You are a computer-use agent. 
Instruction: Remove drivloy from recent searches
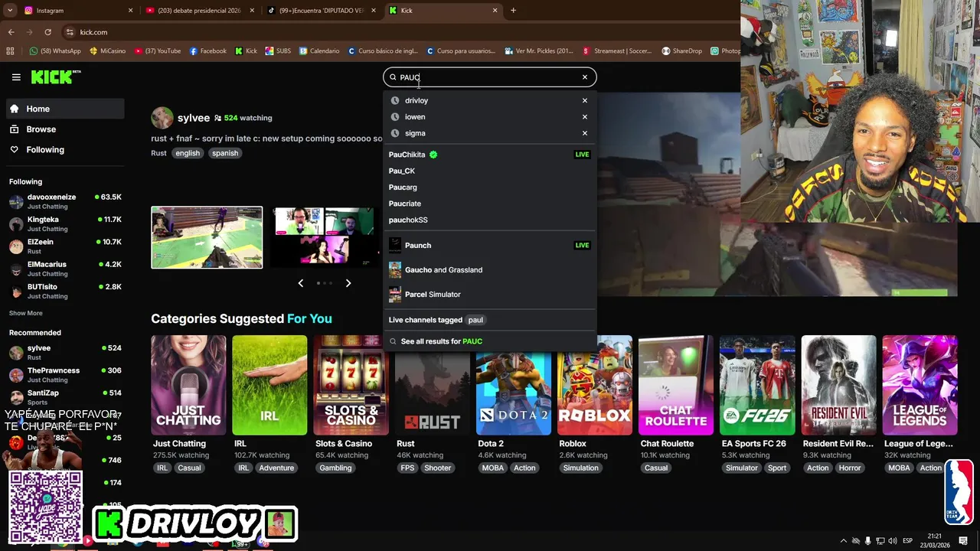point(585,100)
